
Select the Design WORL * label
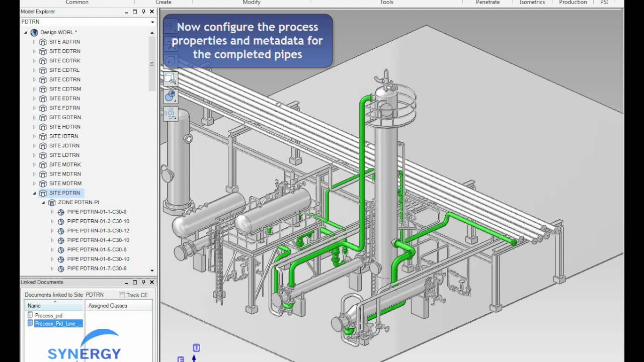click(x=58, y=32)
